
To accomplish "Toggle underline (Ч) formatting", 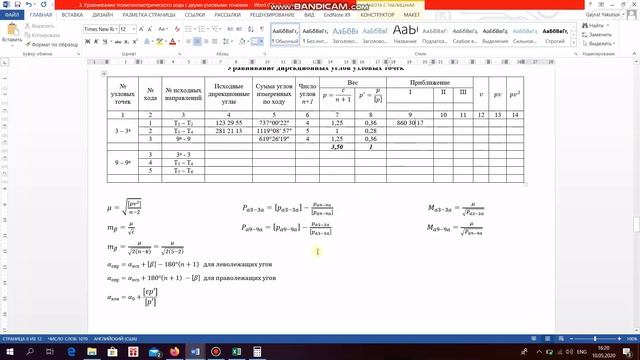I will tap(105, 41).
